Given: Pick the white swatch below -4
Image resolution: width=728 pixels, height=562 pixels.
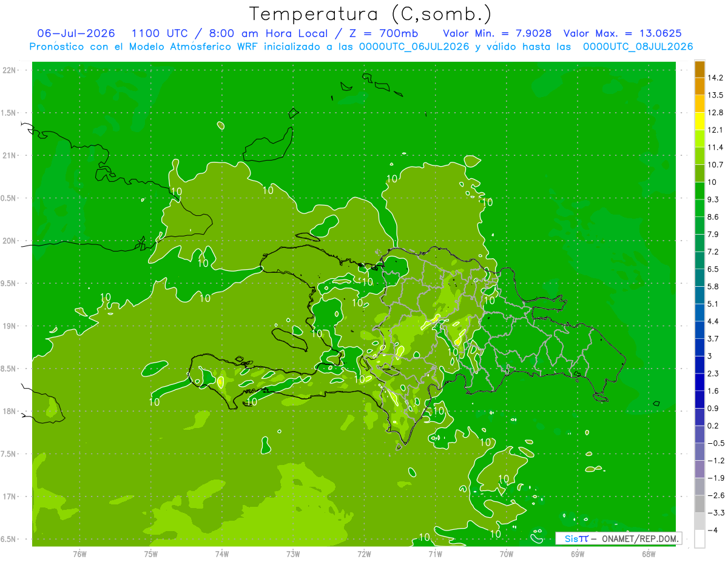Looking at the screenshot, I should click(x=699, y=539).
